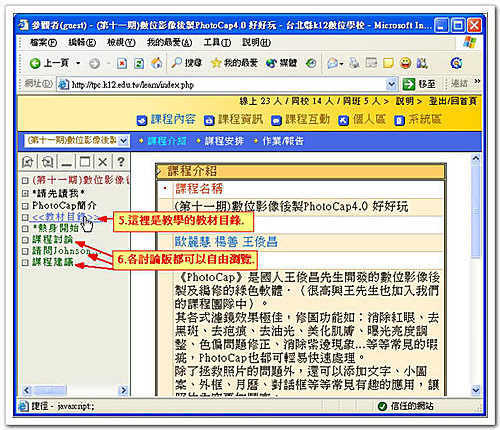Click the 說明 link in the yellow header

[404, 101]
